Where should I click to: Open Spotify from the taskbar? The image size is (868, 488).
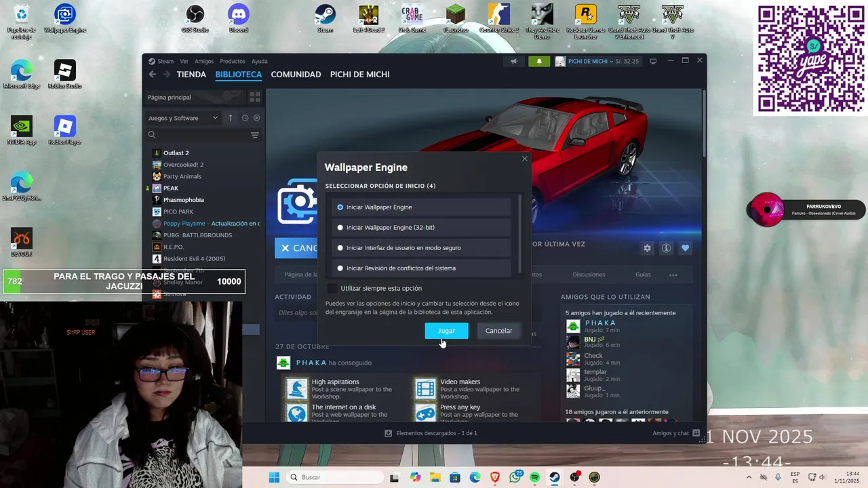[x=534, y=477]
